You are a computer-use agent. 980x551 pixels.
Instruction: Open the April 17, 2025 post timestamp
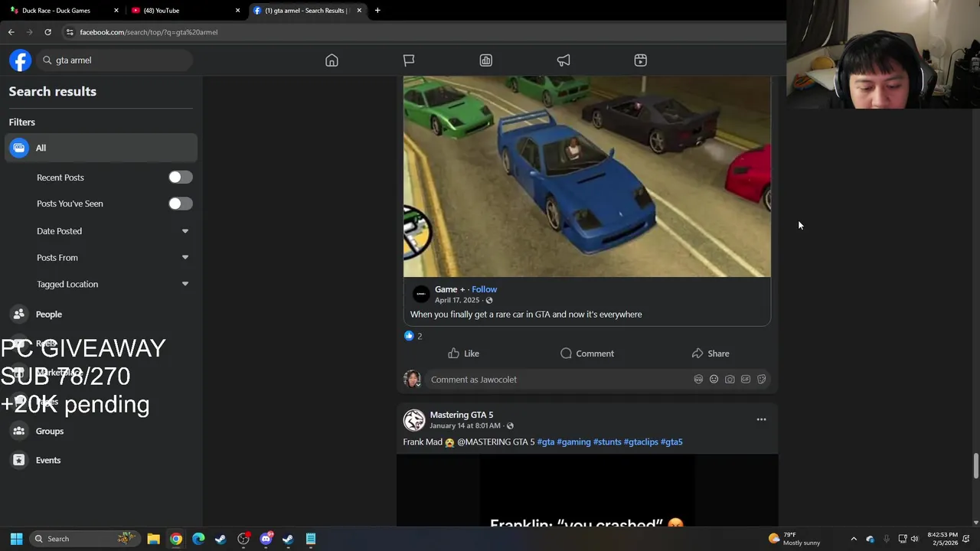pos(457,300)
